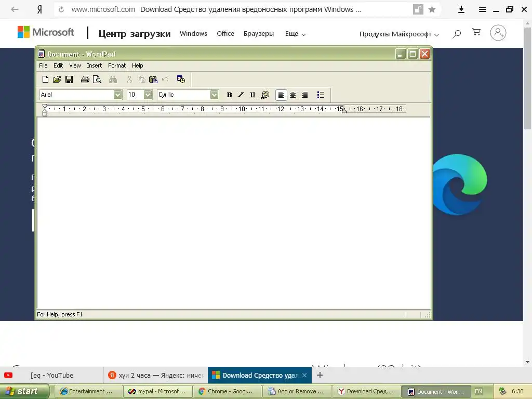532x399 pixels.
Task: Open Windows link in Microsoft page header
Action: [193, 34]
